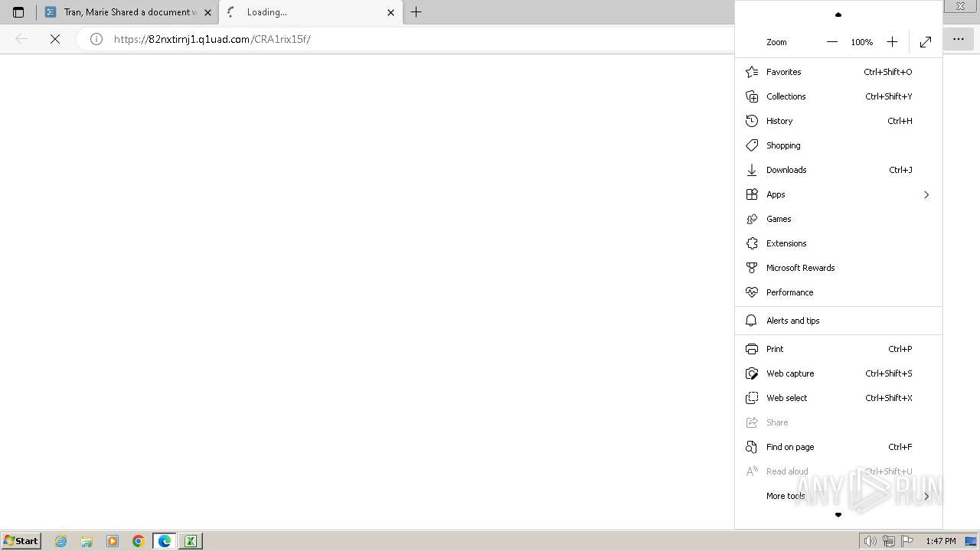The width and height of the screenshot is (980, 551).
Task: Click the Settings and more ellipsis button
Action: pos(959,39)
